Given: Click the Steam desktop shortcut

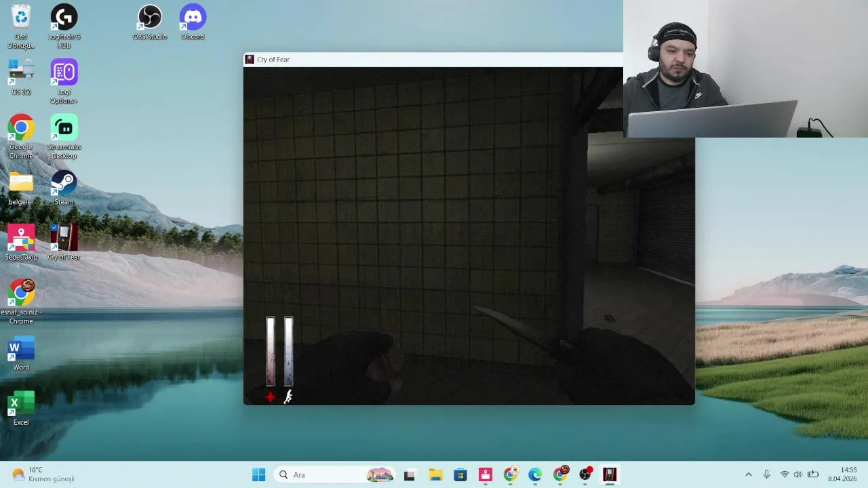Looking at the screenshot, I should point(64,188).
